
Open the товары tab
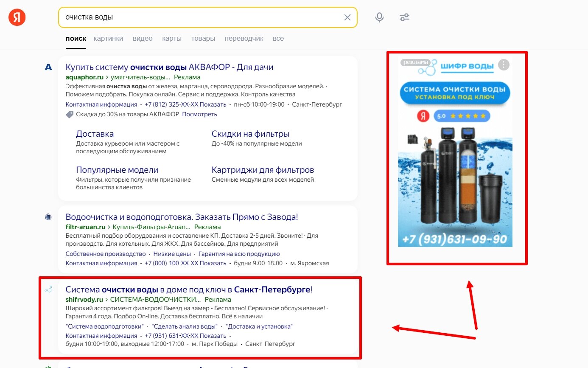203,38
